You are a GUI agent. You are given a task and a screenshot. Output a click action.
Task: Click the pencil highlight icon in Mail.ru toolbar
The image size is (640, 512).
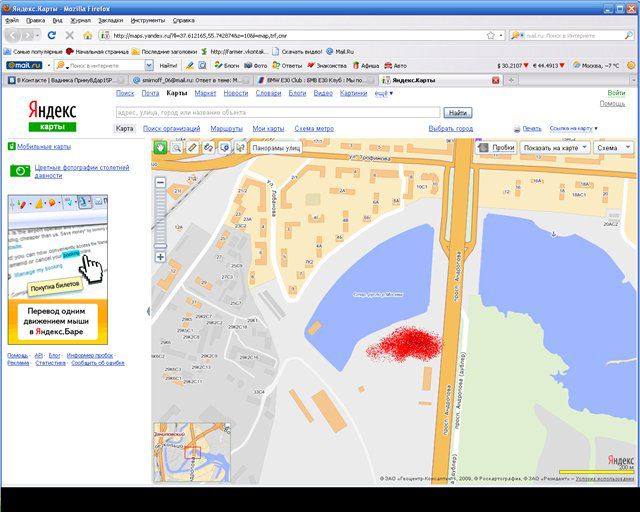[x=189, y=65]
